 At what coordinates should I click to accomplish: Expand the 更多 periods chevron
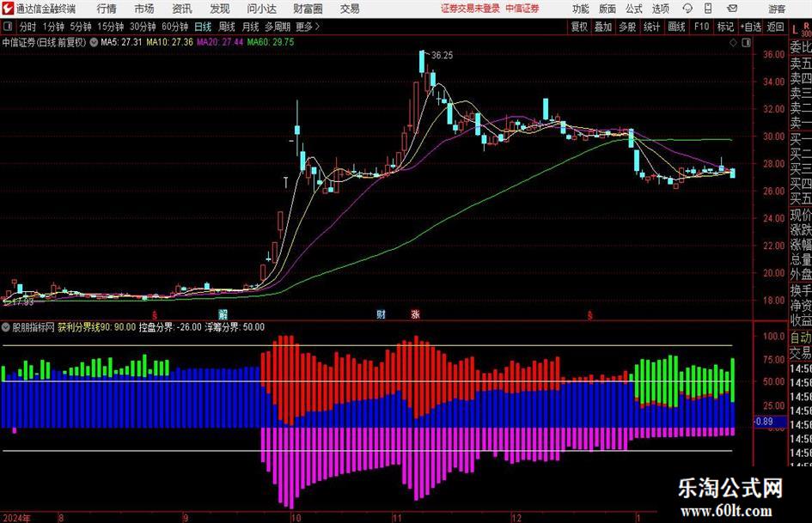(317, 27)
